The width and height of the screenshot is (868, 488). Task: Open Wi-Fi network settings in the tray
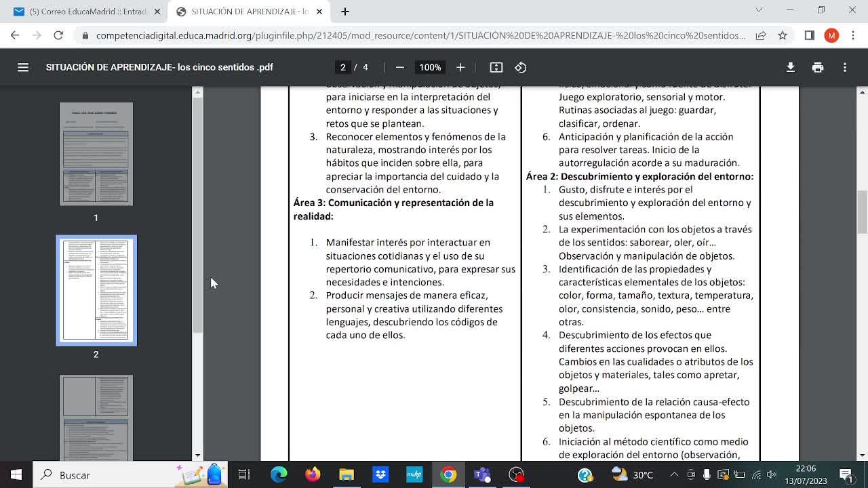point(755,474)
